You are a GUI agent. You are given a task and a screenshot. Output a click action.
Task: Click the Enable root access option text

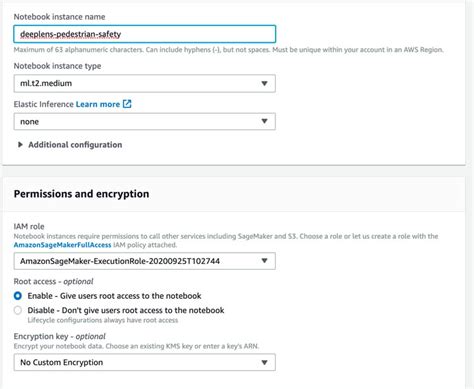pos(114,296)
